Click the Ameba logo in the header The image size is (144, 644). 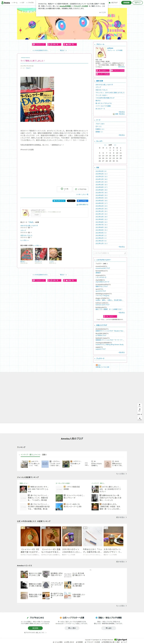(x=5, y=3)
